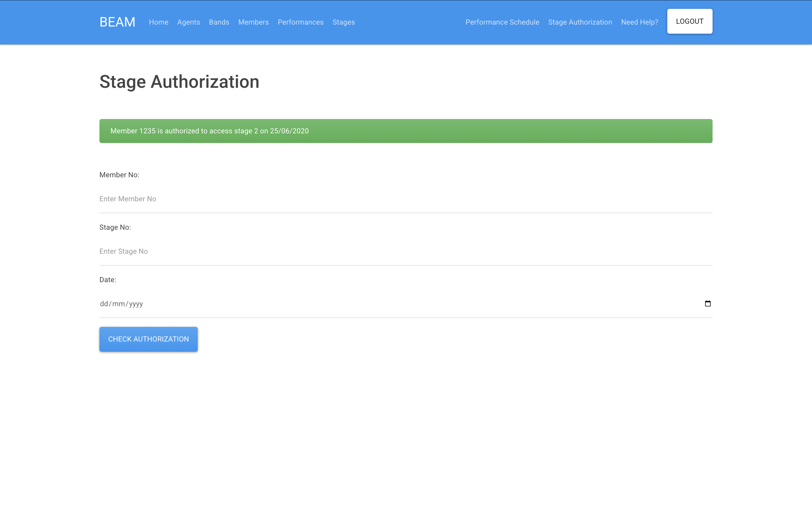Screen dimensions: 812x508
Task: View the Performances page
Action: pos(300,22)
